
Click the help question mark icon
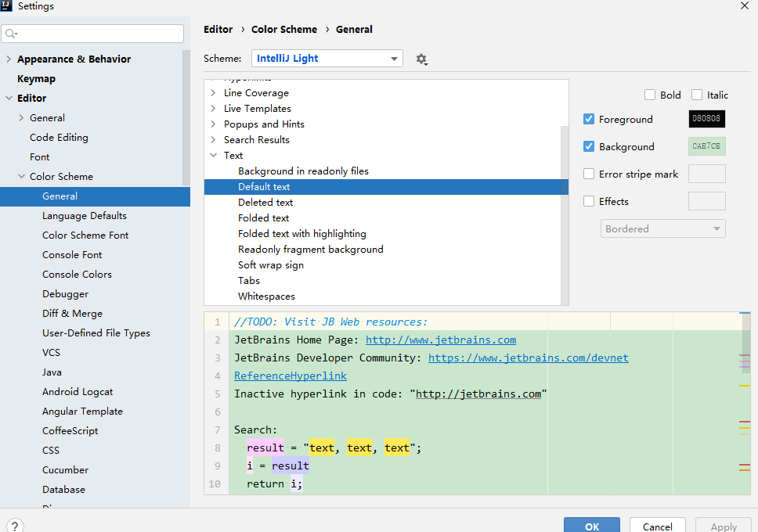(x=14, y=527)
